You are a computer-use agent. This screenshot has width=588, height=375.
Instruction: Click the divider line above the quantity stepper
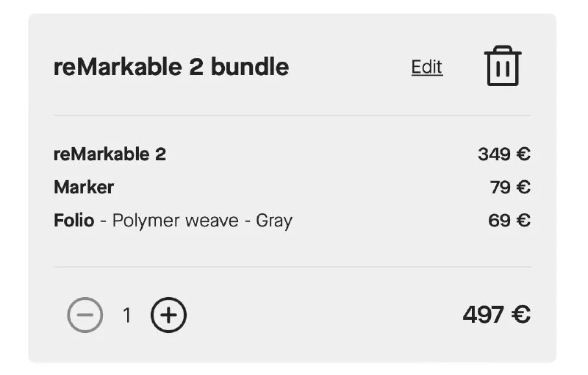pyautogui.click(x=293, y=266)
